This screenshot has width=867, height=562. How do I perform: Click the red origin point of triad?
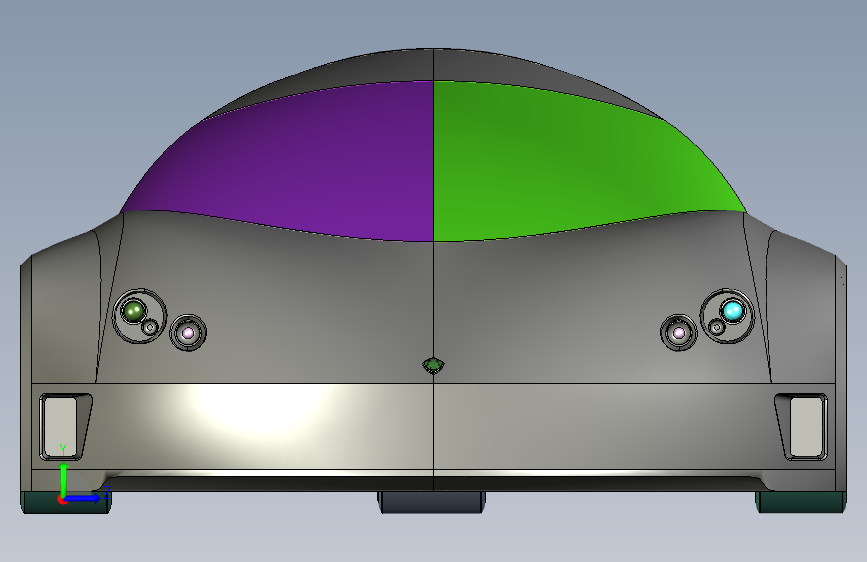62,499
